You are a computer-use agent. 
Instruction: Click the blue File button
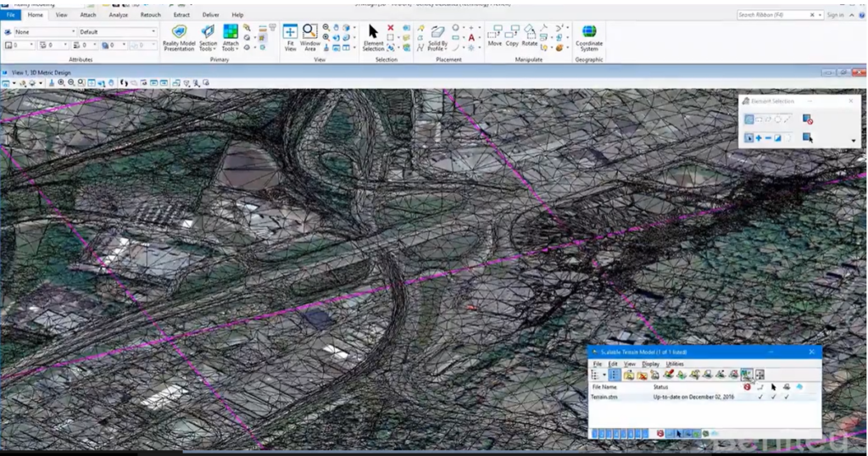click(x=10, y=15)
